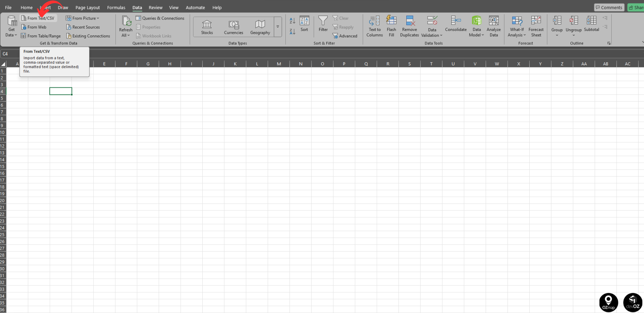The height and width of the screenshot is (313, 644).
Task: Launch Text to Columns wizard
Action: [x=374, y=26]
